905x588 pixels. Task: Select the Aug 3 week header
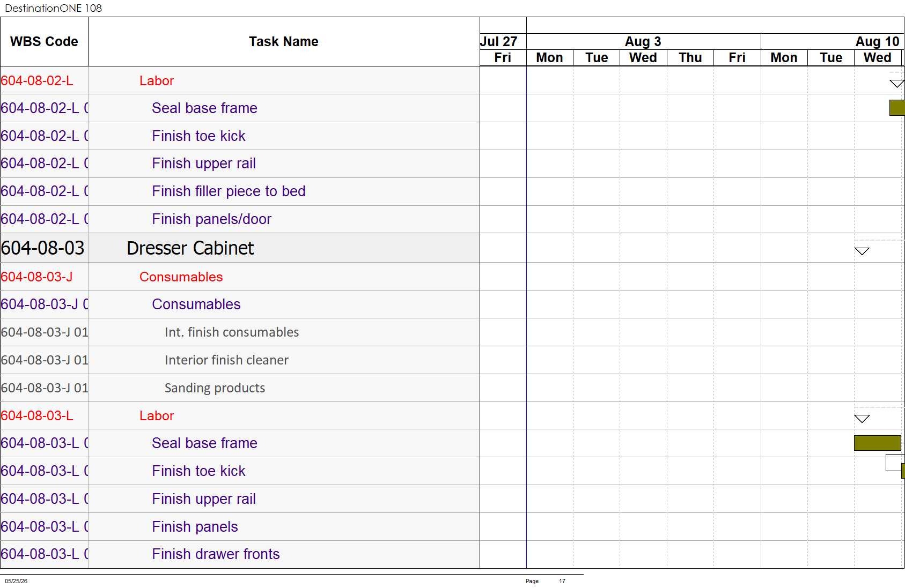coord(643,42)
